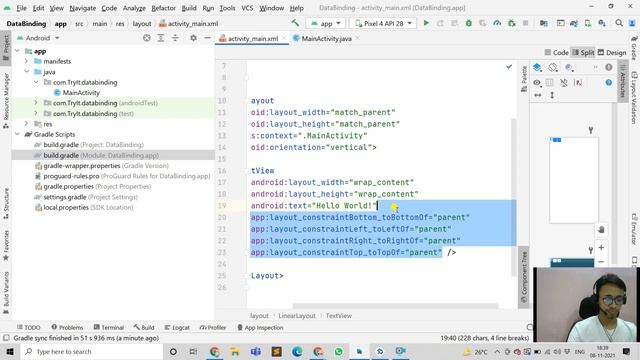The image size is (640, 360).
Task: Collapse the java folder
Action: click(x=26, y=72)
